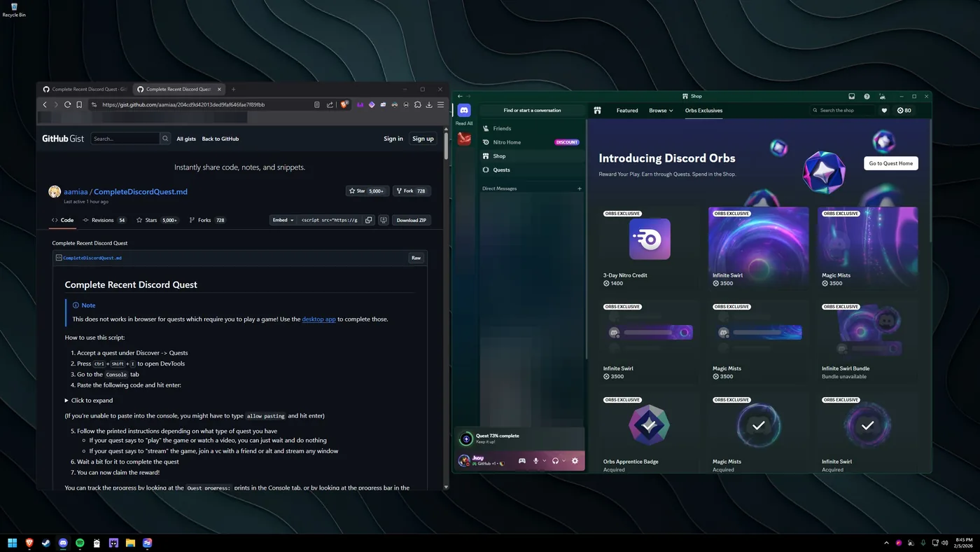Select Featured tab in Discord Shop
980x552 pixels.
pos(627,111)
